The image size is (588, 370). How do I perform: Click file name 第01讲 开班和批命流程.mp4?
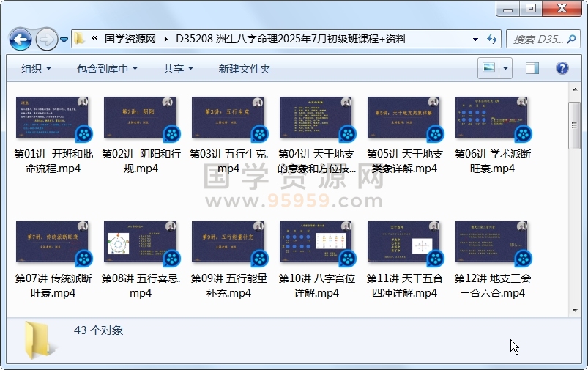click(x=53, y=161)
